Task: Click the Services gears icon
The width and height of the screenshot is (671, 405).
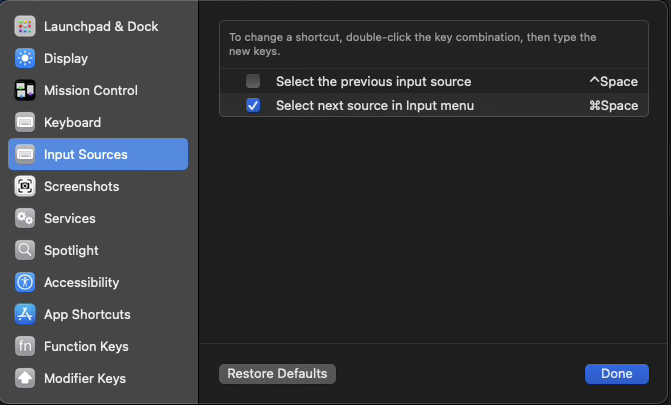Action: 25,218
